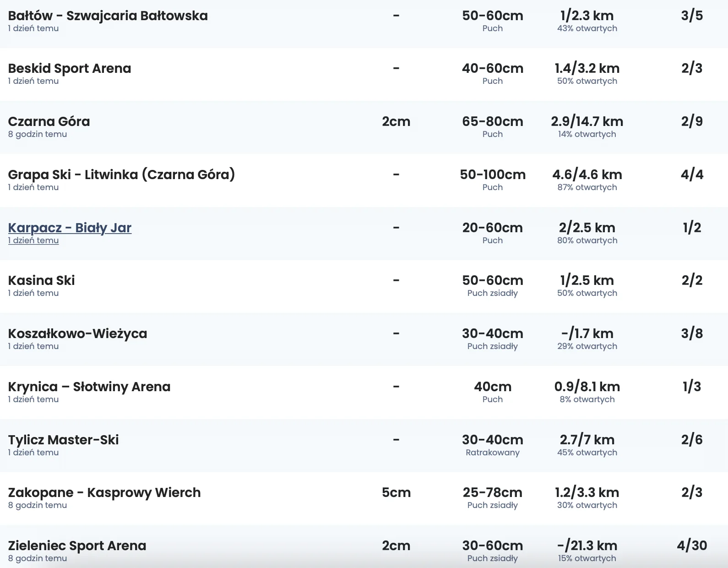Open Kasina Ski resort details

pyautogui.click(x=42, y=280)
